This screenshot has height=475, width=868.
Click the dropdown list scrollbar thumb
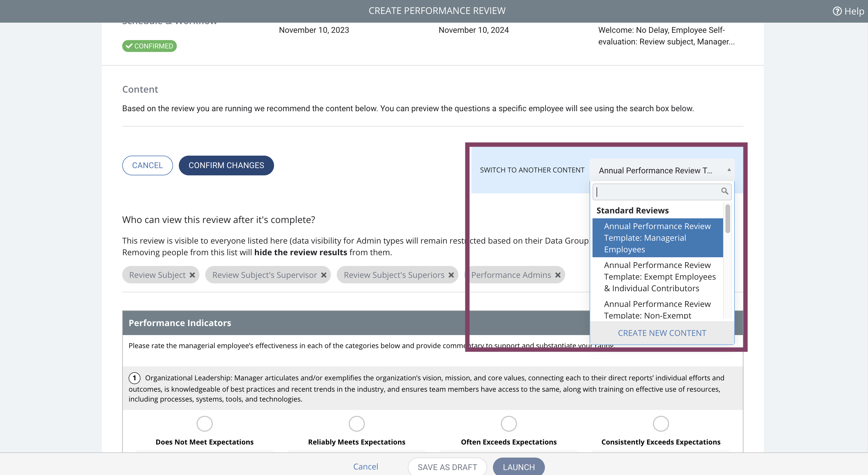coord(727,219)
